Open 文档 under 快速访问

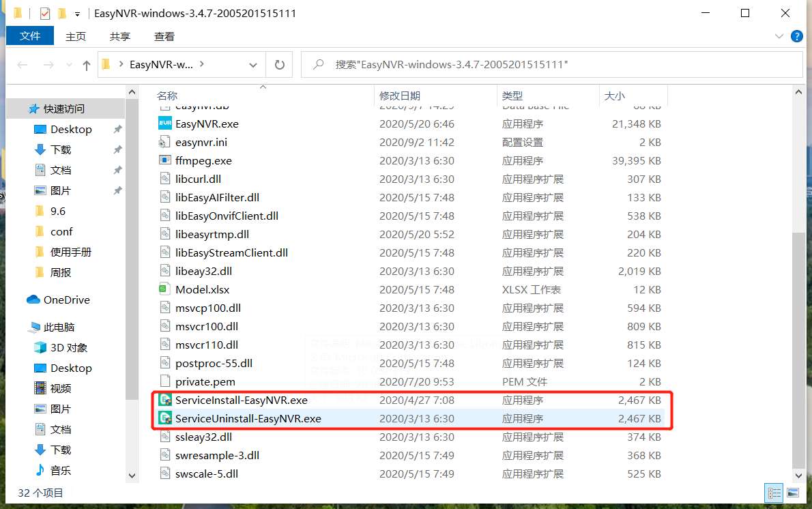[x=61, y=170]
